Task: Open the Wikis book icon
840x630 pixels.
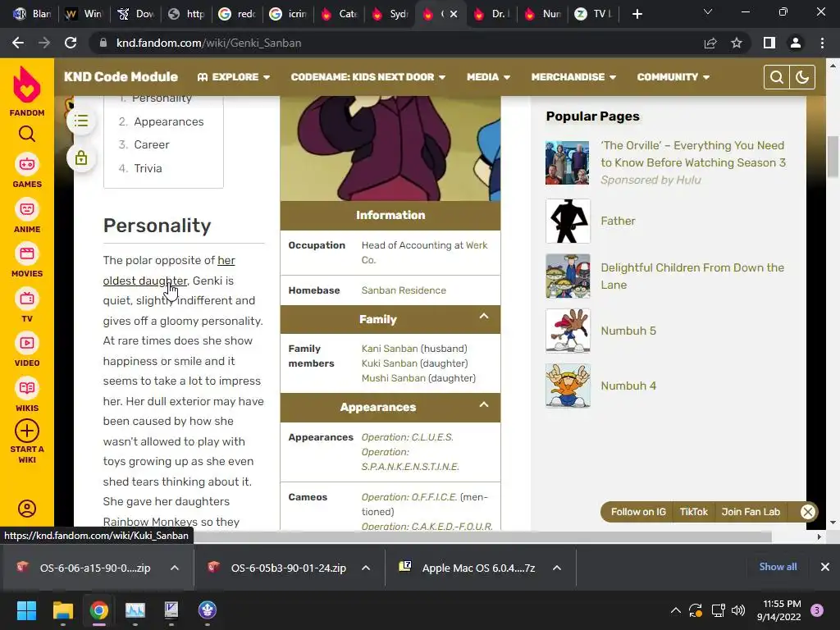Action: 27,388
